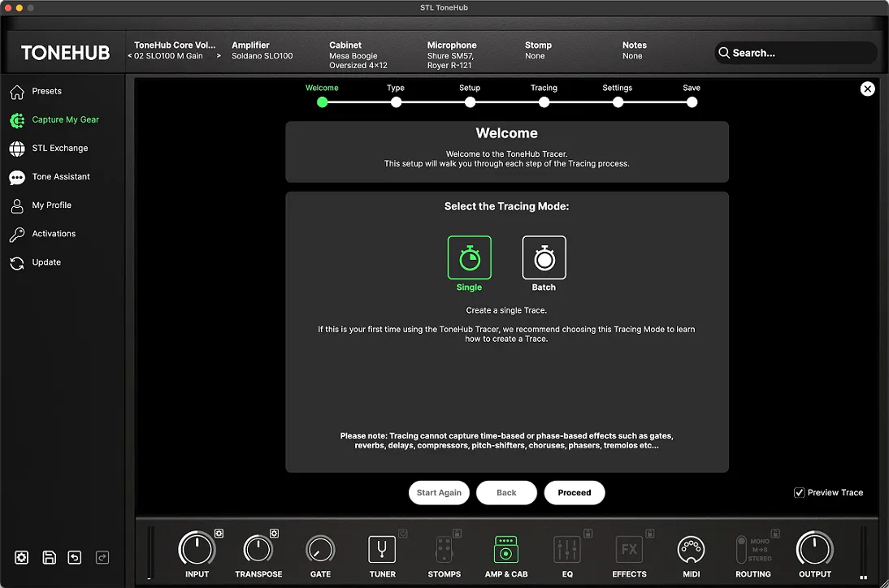Flip the Routing mono/stereo switch
Image resolution: width=889 pixels, height=588 pixels.
pyautogui.click(x=741, y=549)
